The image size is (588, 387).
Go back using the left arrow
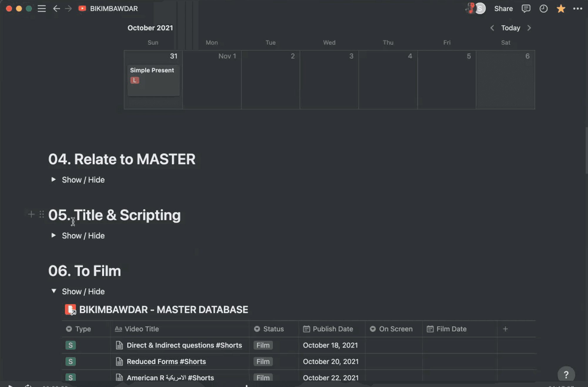coord(56,9)
